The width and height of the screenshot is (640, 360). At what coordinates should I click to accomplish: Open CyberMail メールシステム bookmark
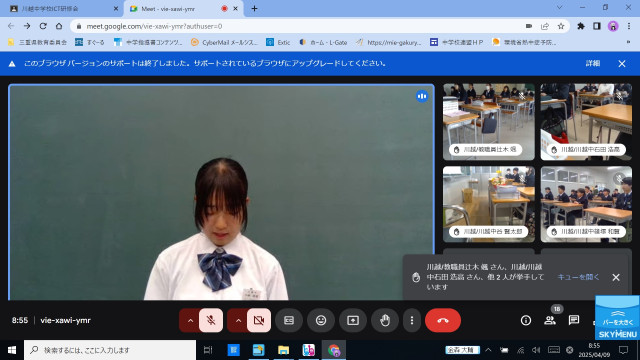pyautogui.click(x=224, y=42)
